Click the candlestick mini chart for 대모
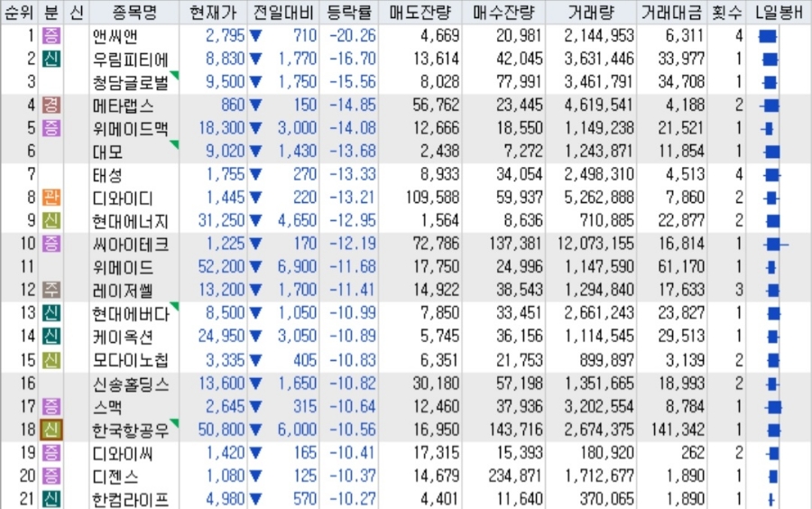 771,152
